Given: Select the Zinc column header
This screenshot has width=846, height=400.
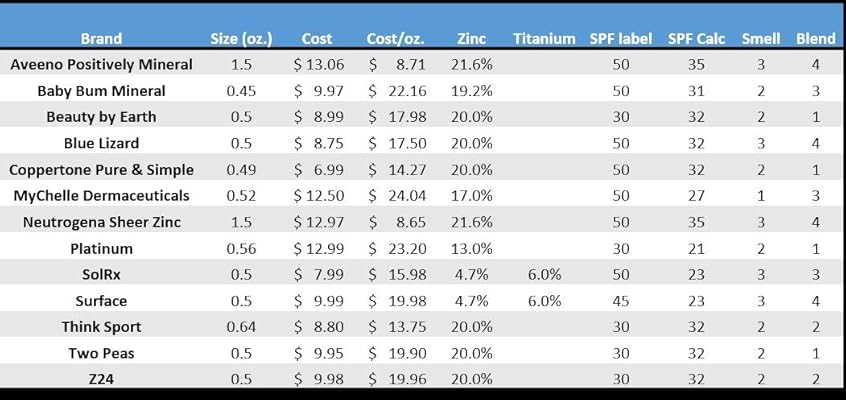Looking at the screenshot, I should [470, 39].
